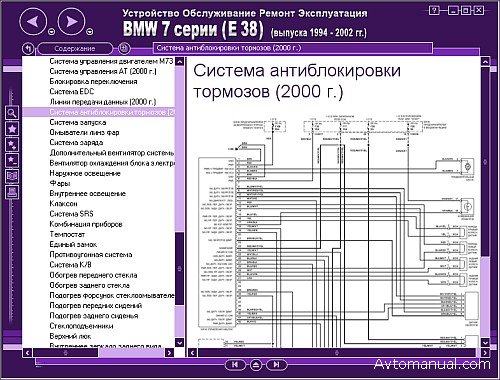Screen dimensions: 500x380
Task: Open Система EDC topic
Action: [72, 92]
